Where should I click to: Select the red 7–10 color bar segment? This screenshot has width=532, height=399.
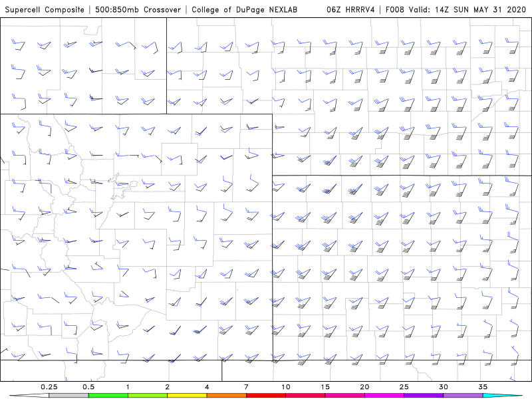click(x=266, y=396)
